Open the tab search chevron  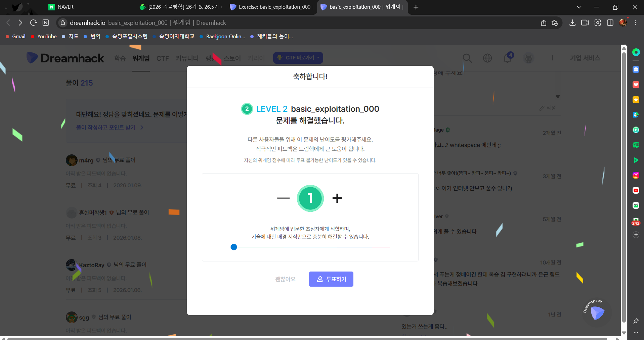tap(579, 7)
